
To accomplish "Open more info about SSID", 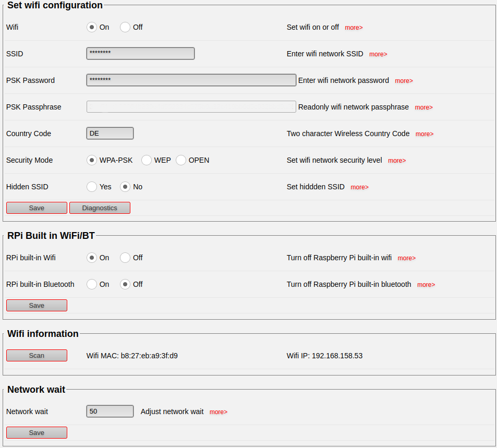I will (378, 54).
